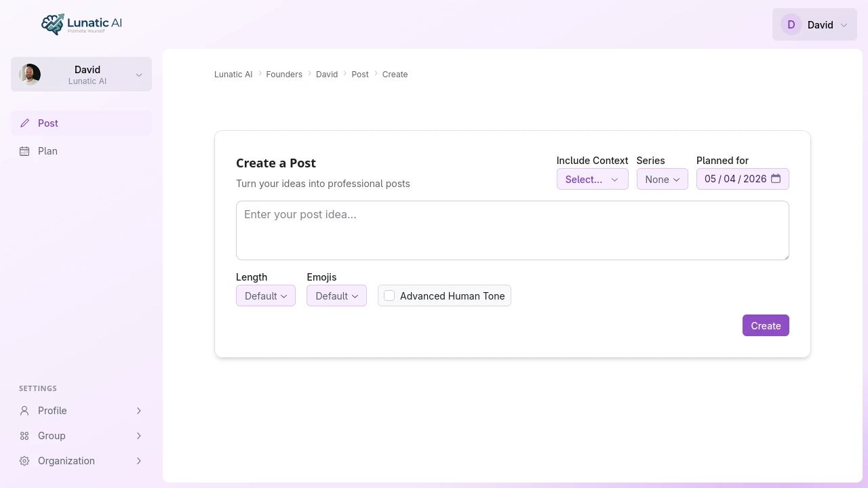Open Profile settings label
This screenshot has height=488, width=868.
point(52,411)
